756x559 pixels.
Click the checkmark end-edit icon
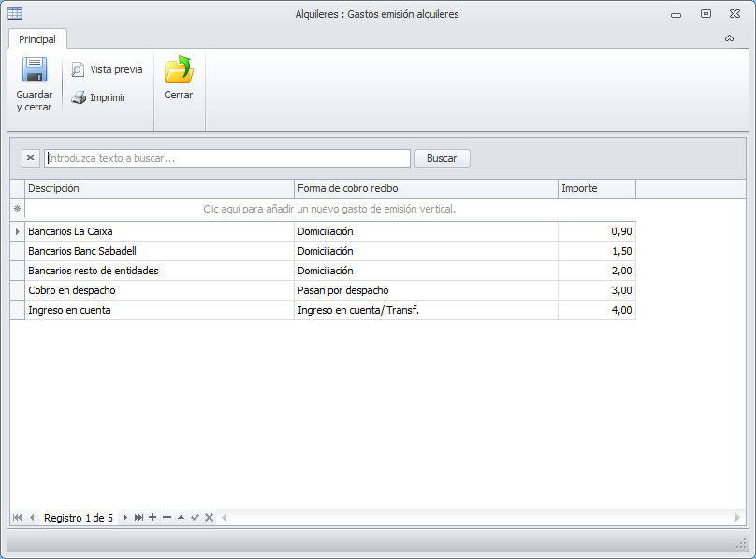pos(195,518)
